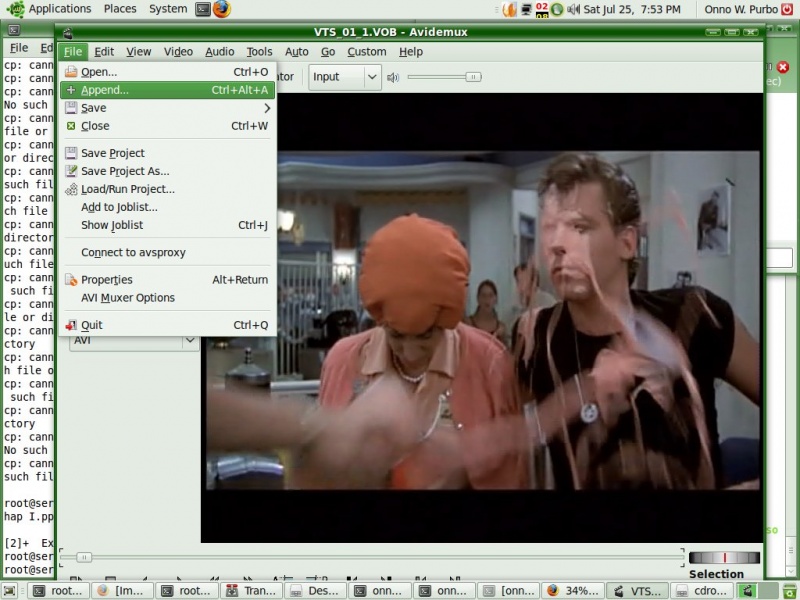Viewport: 800px width, 600px height.
Task: Select the Save Project icon
Action: [73, 153]
